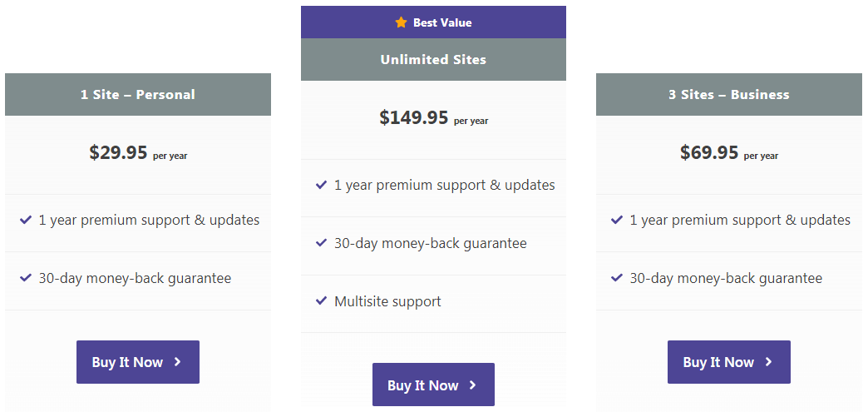Click Unlimited plan's money-back guarantee checkmark
868x412 pixels.
(321, 243)
